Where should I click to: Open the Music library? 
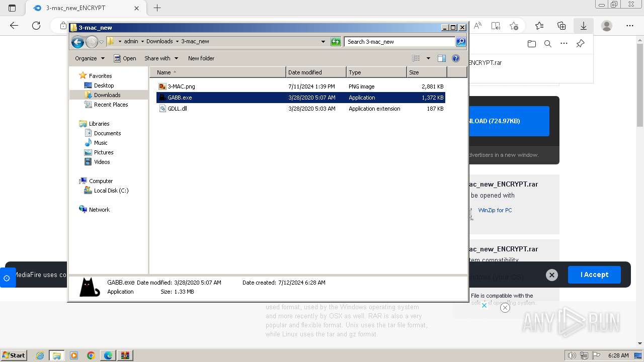pos(101,143)
